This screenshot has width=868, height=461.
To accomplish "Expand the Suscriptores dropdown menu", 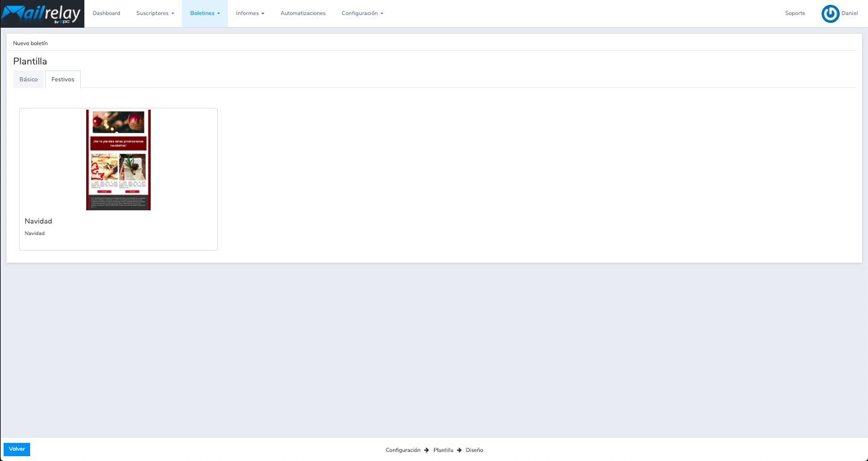I will click(155, 13).
